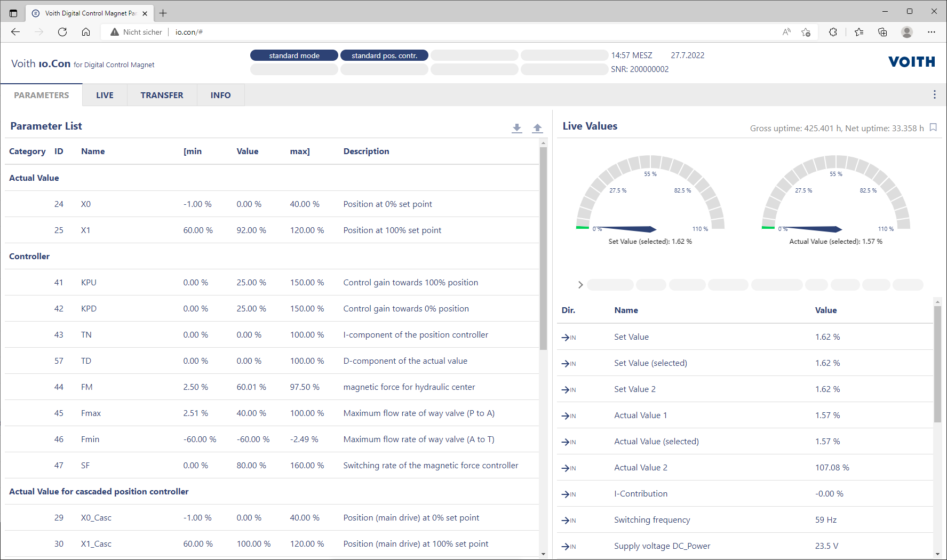
Task: Switch to the PARAMETERS tab
Action: click(x=42, y=95)
